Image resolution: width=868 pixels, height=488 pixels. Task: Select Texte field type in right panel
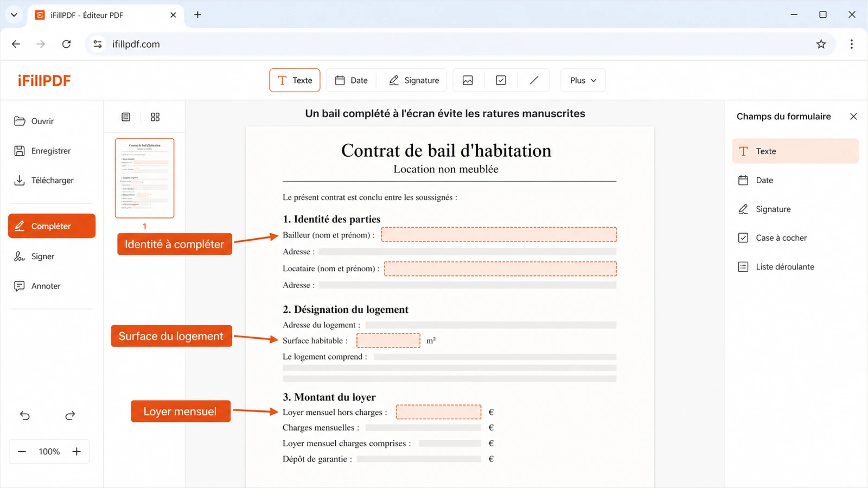click(x=795, y=151)
